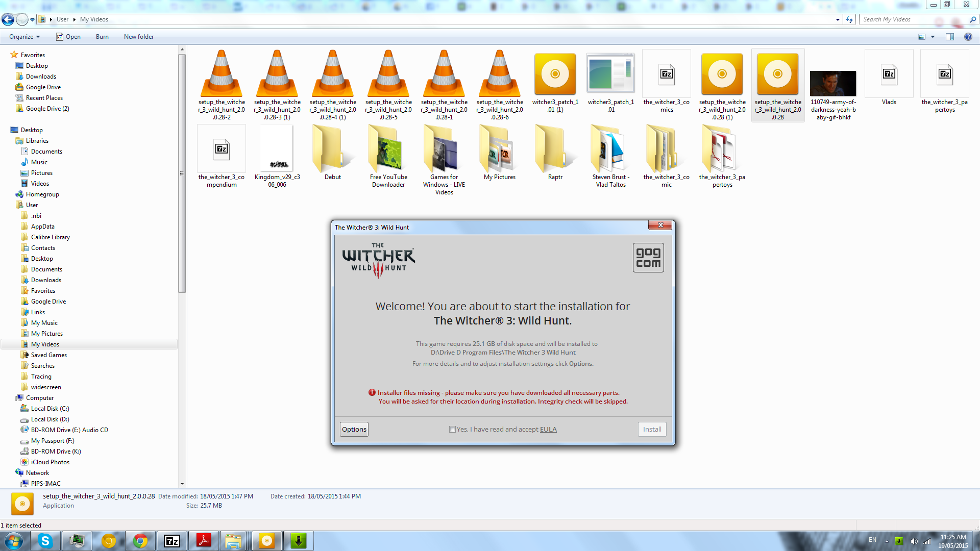Screen dimensions: 980x551
Task: Open Explorer help
Action: pos(968,37)
